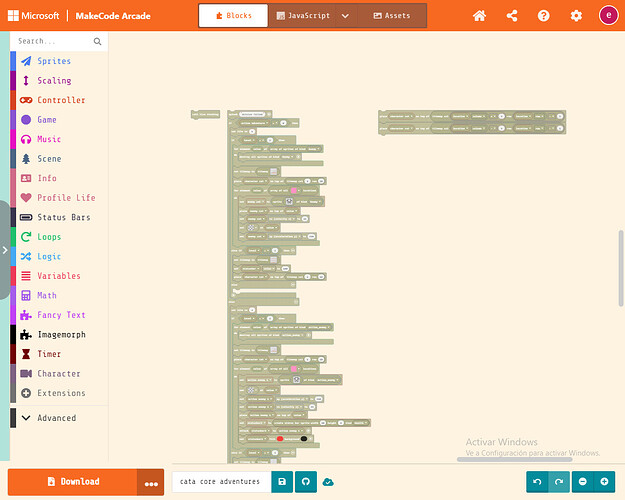Viewport: 625px width, 500px height.
Task: Open the Profile Life heart category
Action: point(59,198)
